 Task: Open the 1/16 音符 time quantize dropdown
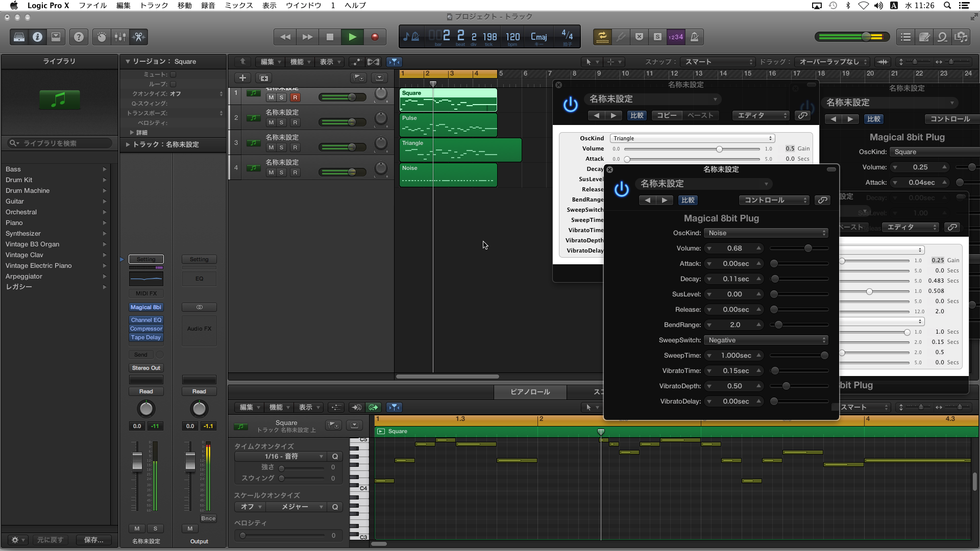280,457
